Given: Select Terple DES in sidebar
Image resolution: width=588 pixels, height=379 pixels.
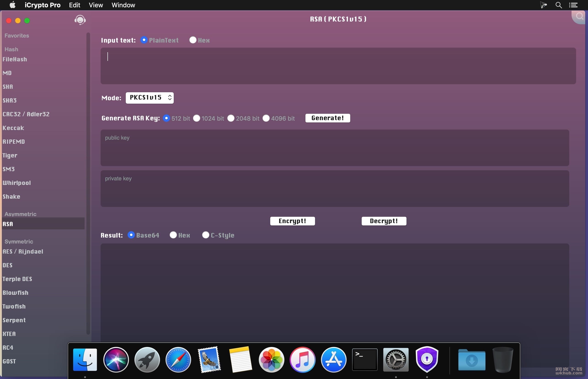Looking at the screenshot, I should [17, 279].
